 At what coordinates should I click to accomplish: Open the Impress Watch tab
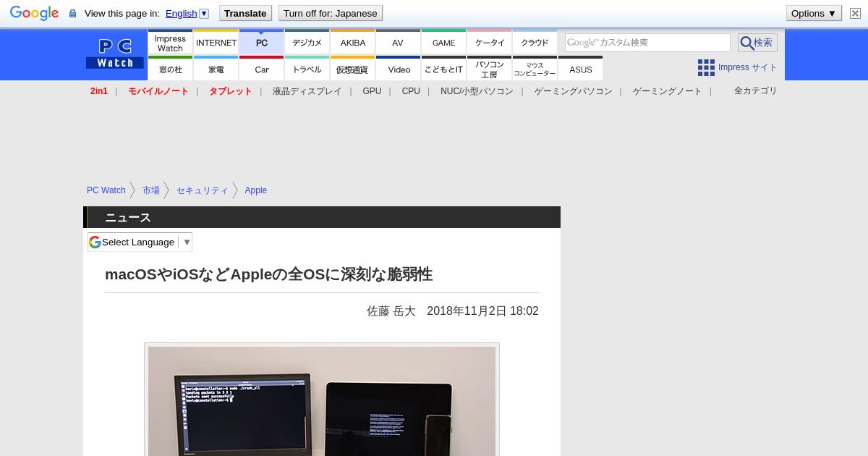[170, 42]
